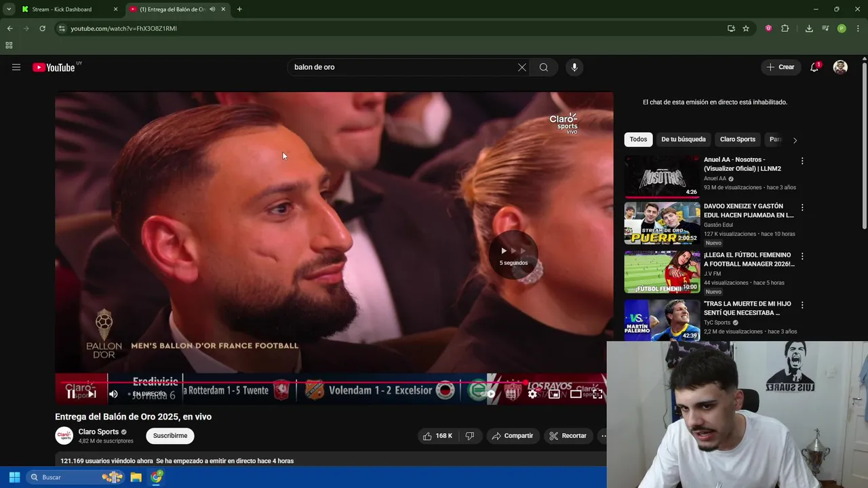The width and height of the screenshot is (868, 488).
Task: Open the Chrome profile P avatar
Action: coord(842,28)
